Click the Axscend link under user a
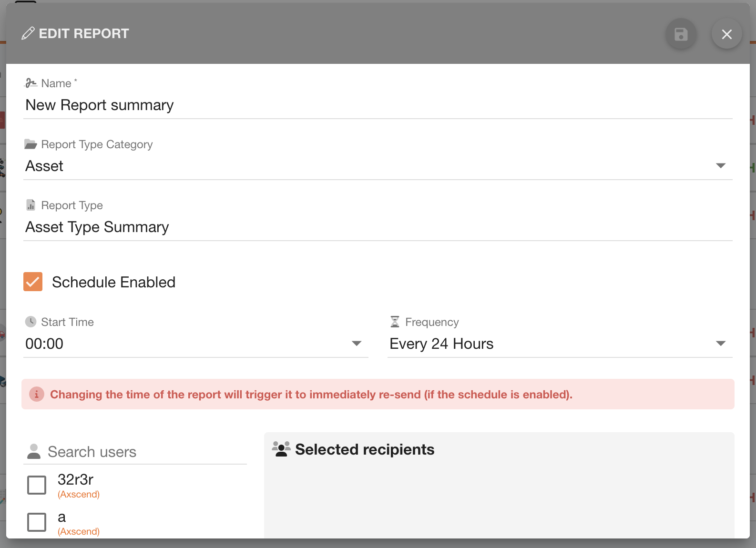 [x=78, y=531]
